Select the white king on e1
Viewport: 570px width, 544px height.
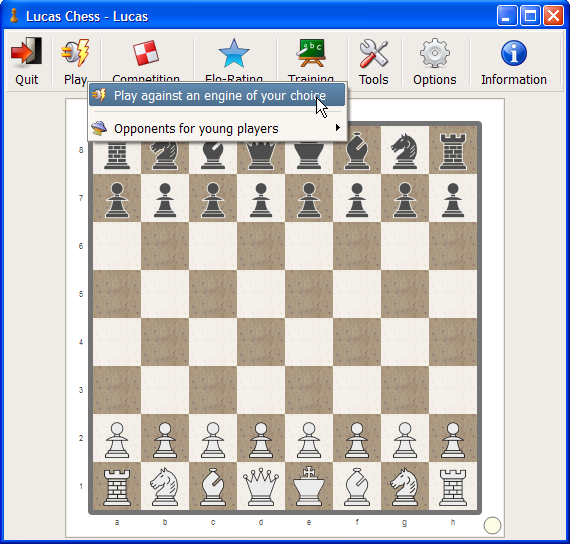pyautogui.click(x=309, y=486)
